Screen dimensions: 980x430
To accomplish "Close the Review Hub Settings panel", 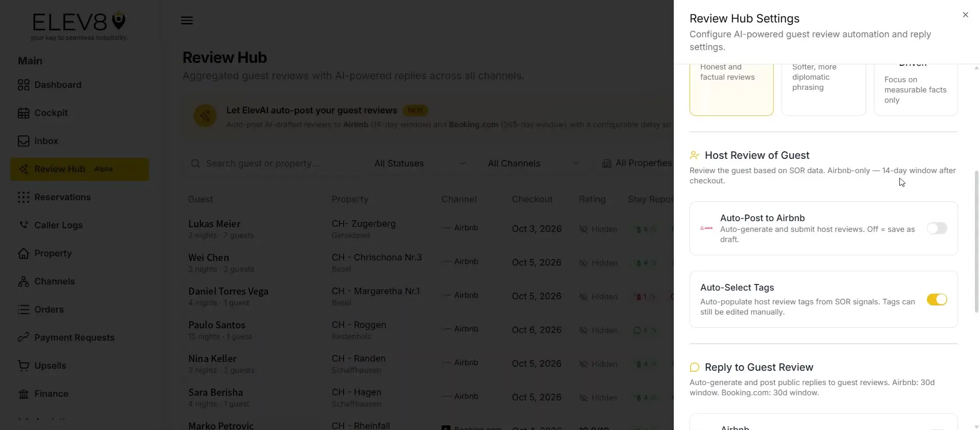I will coord(965,15).
